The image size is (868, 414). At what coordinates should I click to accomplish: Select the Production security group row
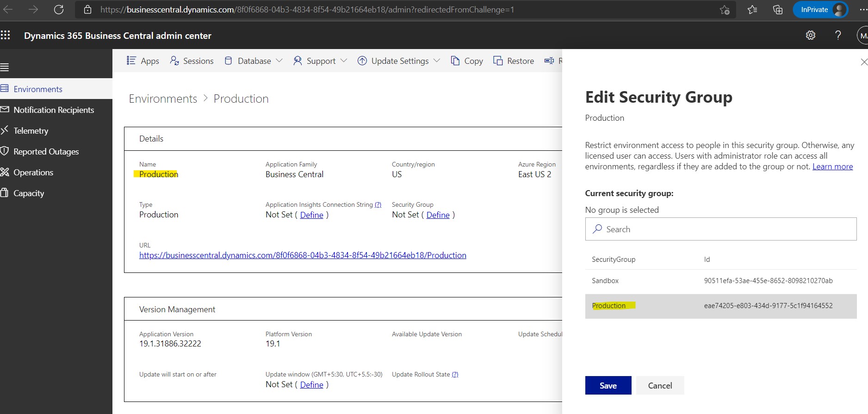tap(721, 306)
